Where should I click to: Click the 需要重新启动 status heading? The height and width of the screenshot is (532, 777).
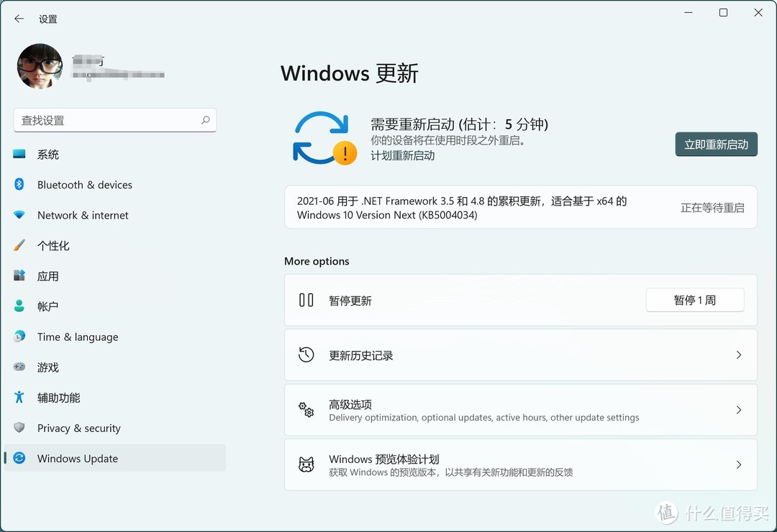459,124
